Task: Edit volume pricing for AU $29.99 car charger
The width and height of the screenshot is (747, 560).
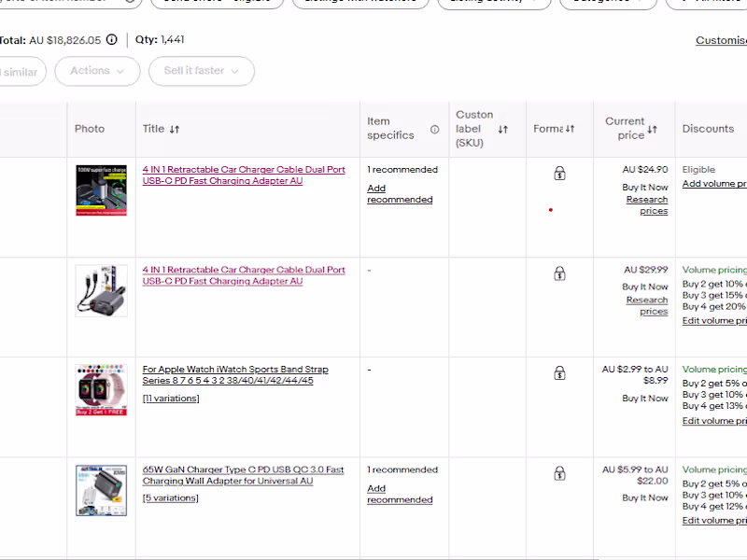Action: coord(714,321)
